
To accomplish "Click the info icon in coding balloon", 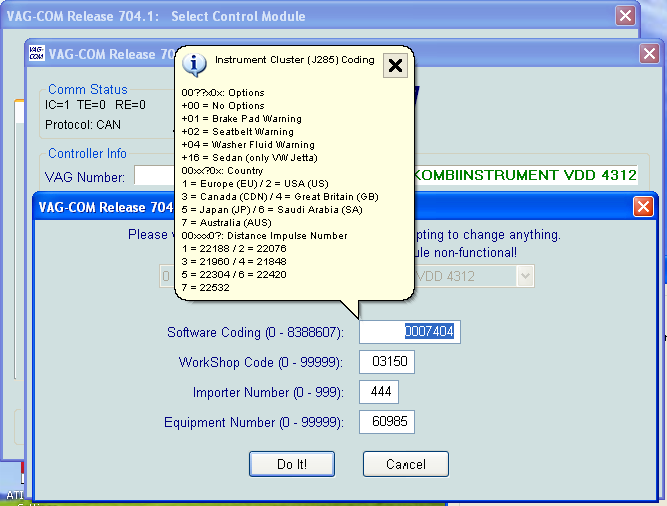I will point(194,65).
